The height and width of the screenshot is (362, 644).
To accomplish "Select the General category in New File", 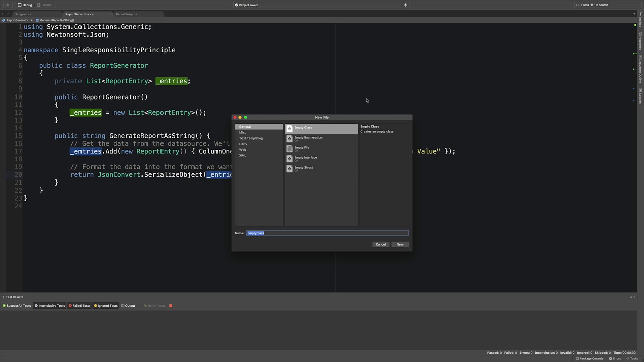I will pos(259,127).
